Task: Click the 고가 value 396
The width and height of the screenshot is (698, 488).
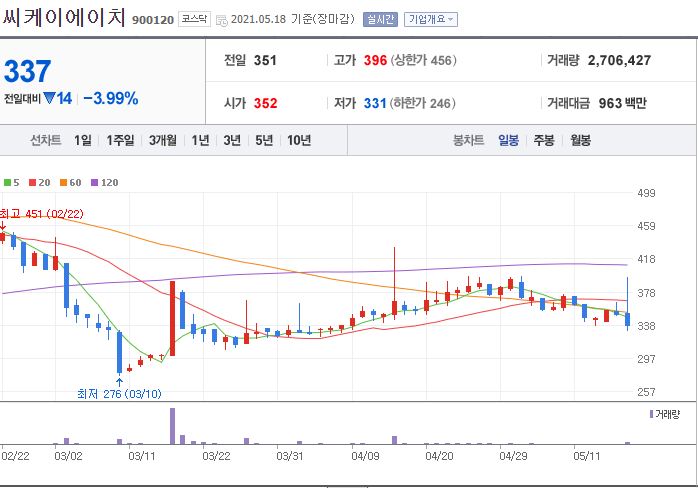Action: tap(375, 60)
